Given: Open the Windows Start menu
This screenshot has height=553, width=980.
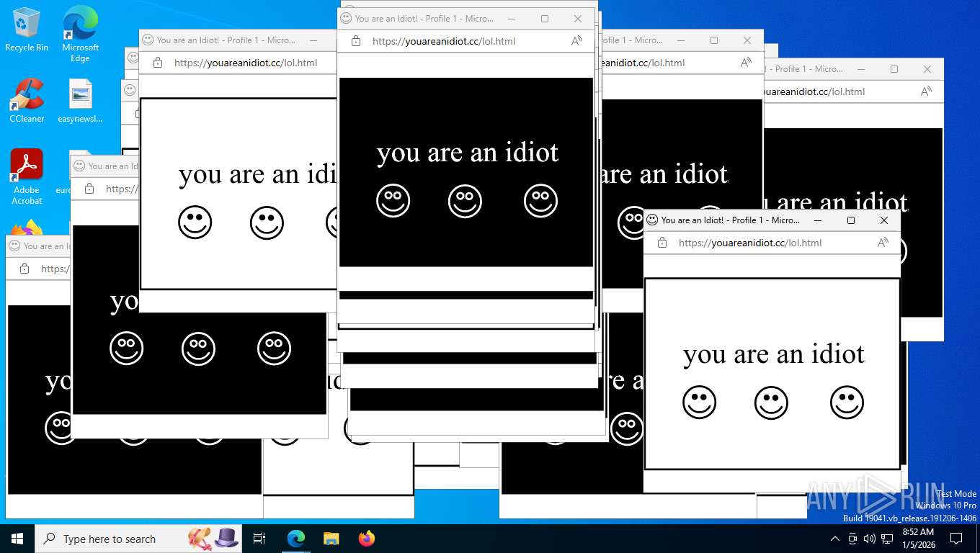Looking at the screenshot, I should pos(17,539).
